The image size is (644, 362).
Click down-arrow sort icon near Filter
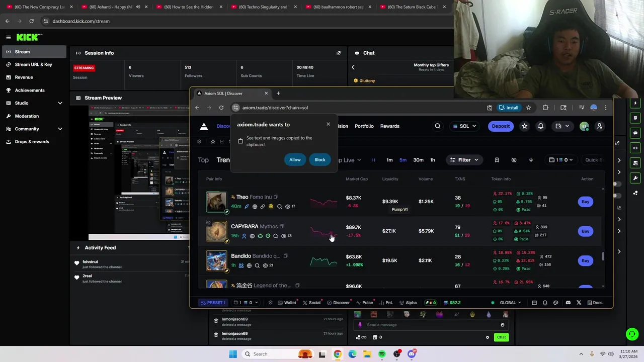click(x=531, y=160)
